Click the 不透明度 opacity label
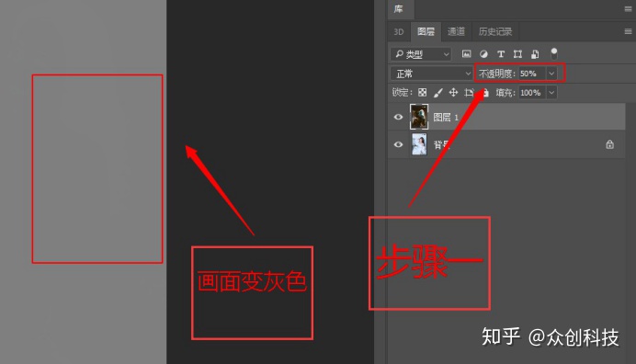Screen dimensions: 636x364 497,74
